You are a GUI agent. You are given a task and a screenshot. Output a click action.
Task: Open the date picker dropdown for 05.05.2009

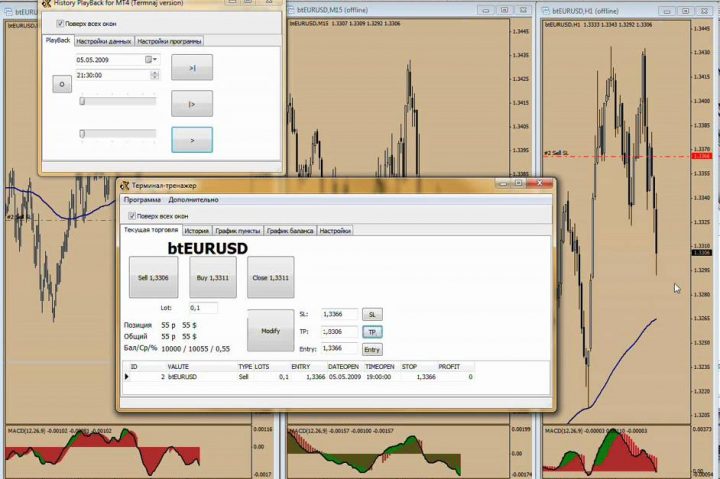click(x=151, y=59)
